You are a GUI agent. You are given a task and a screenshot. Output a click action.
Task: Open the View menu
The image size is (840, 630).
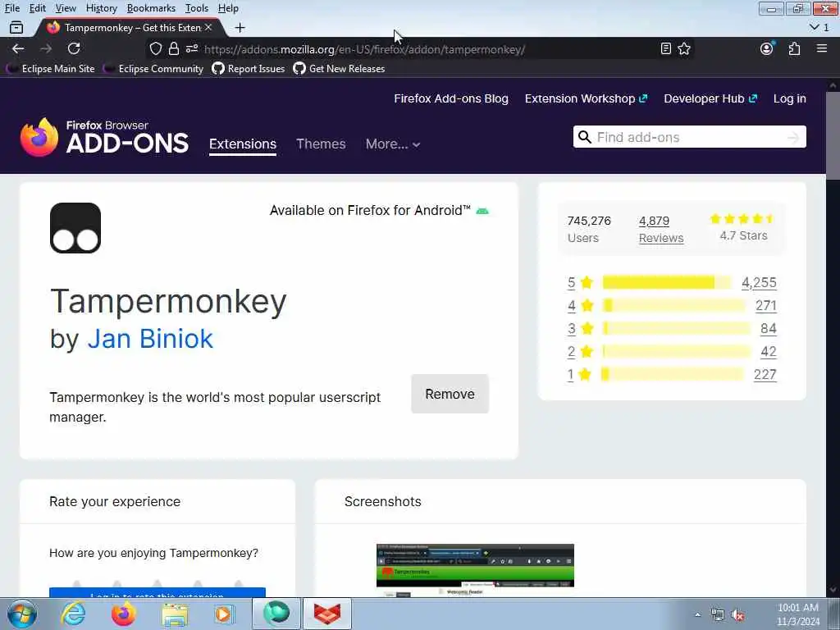pos(66,8)
